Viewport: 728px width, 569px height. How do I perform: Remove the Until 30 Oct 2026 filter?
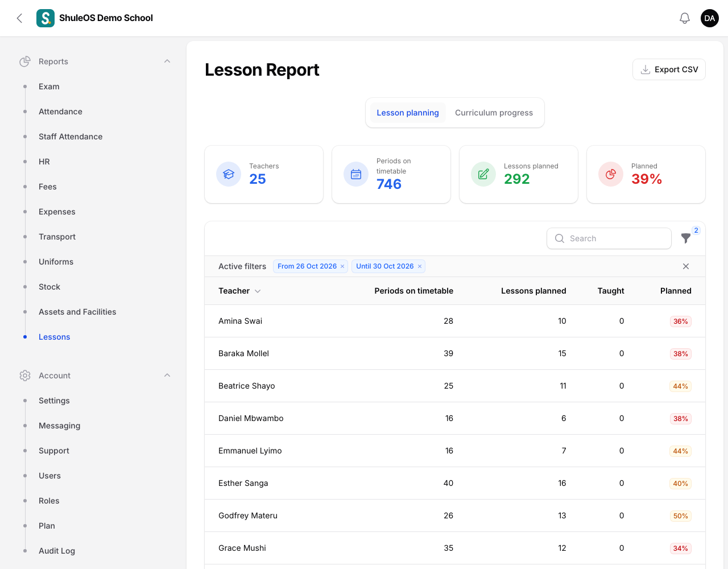(x=420, y=266)
